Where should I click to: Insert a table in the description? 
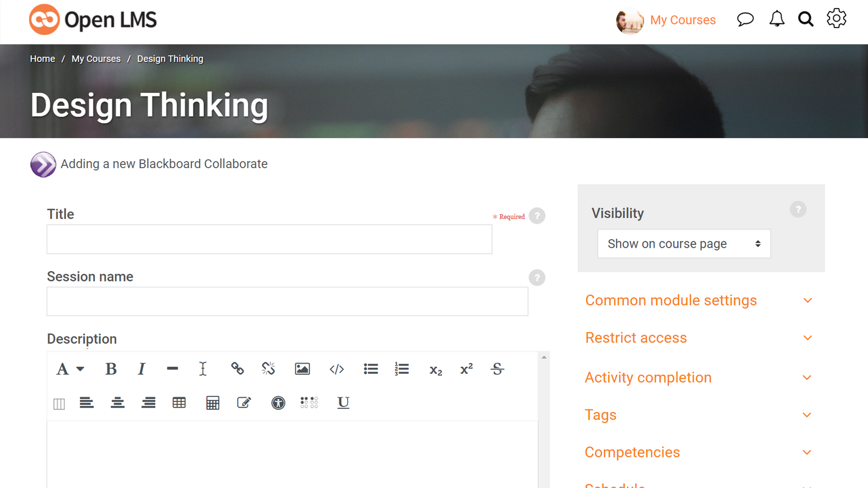click(x=179, y=403)
